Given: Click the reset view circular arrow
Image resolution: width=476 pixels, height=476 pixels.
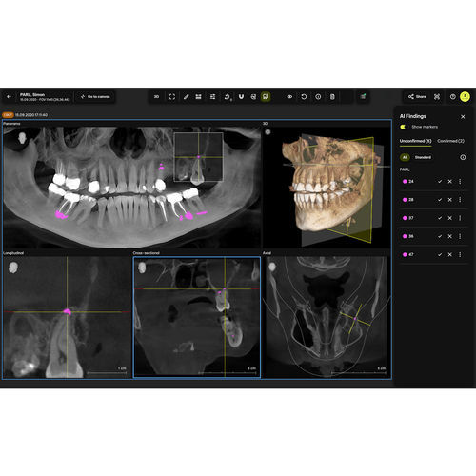Looking at the screenshot, I should click(304, 97).
